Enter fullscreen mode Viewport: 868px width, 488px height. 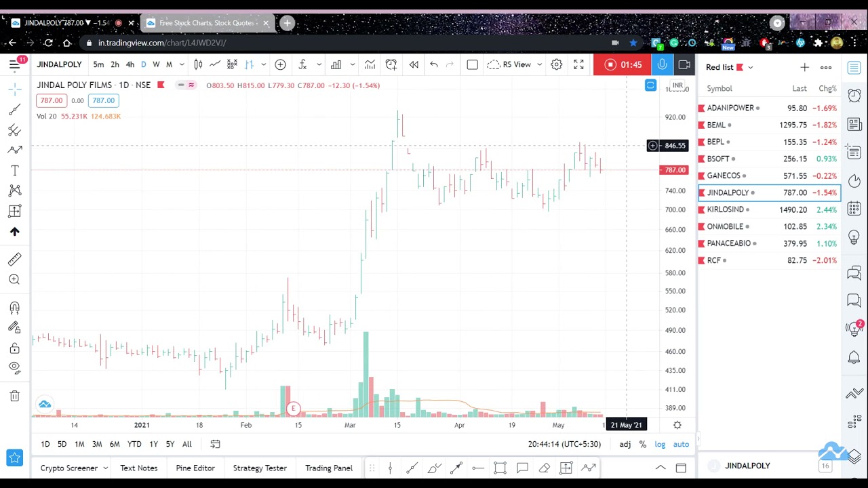578,64
